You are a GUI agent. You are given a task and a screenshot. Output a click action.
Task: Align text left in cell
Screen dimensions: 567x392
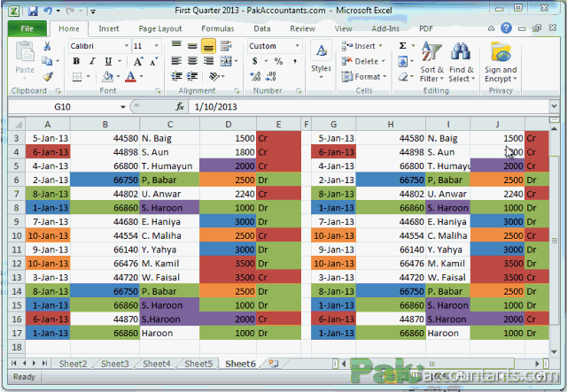click(176, 61)
